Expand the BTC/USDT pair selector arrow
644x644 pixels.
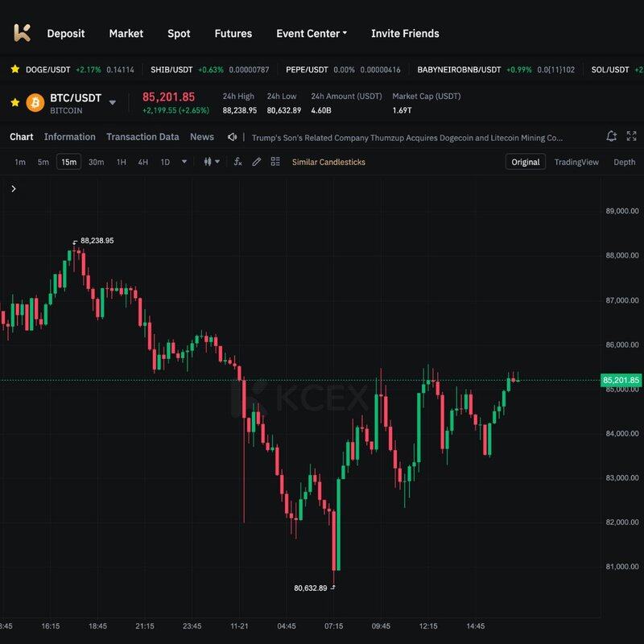[113, 102]
